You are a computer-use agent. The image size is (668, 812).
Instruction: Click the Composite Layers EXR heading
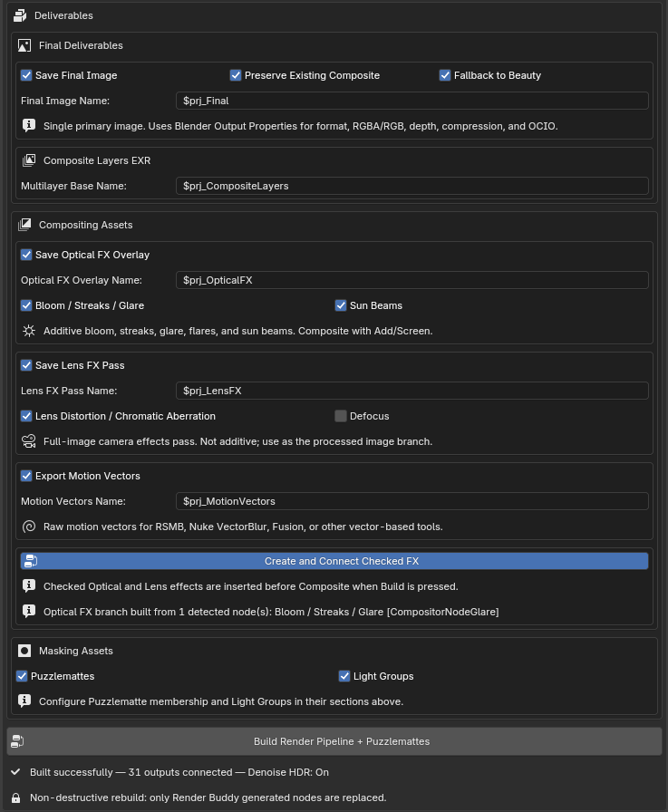pyautogui.click(x=97, y=160)
